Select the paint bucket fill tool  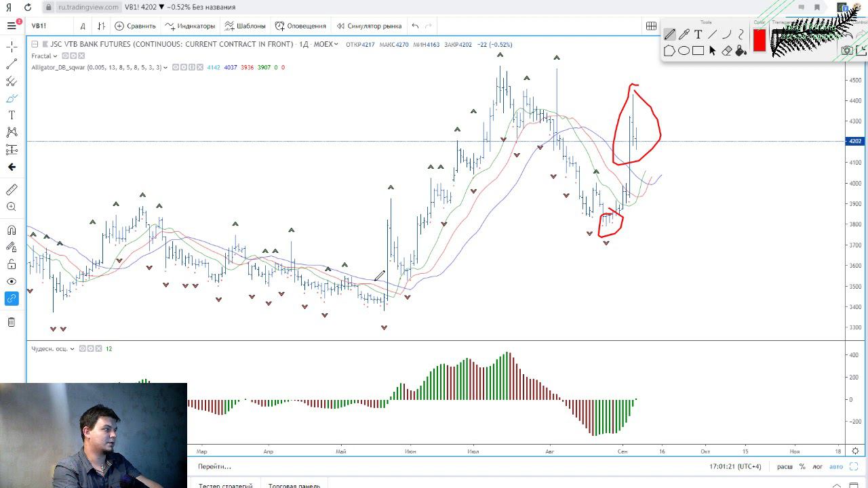pos(741,51)
